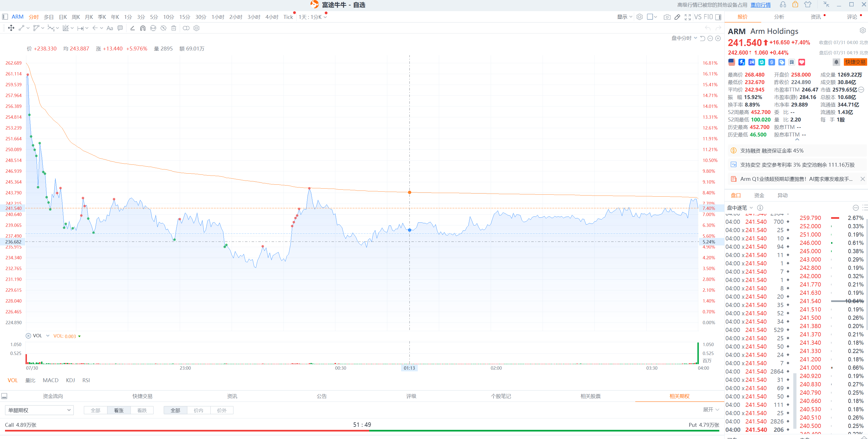Click the red heart watchlist icon
This screenshot has width=868, height=439.
click(x=802, y=62)
